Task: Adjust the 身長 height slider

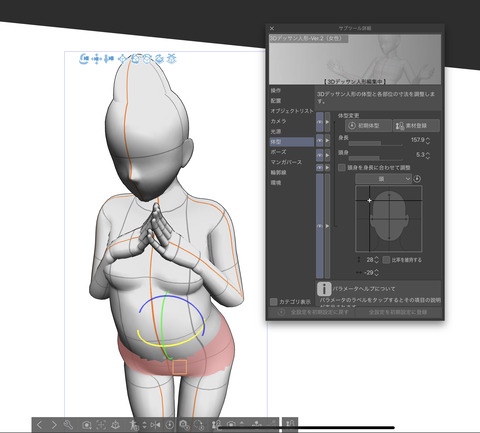Action: click(376, 143)
